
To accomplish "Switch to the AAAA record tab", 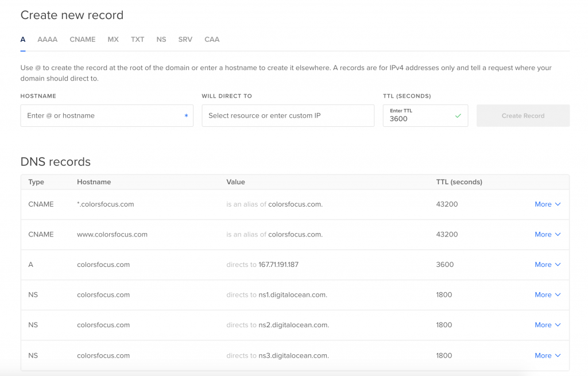I will coord(47,40).
